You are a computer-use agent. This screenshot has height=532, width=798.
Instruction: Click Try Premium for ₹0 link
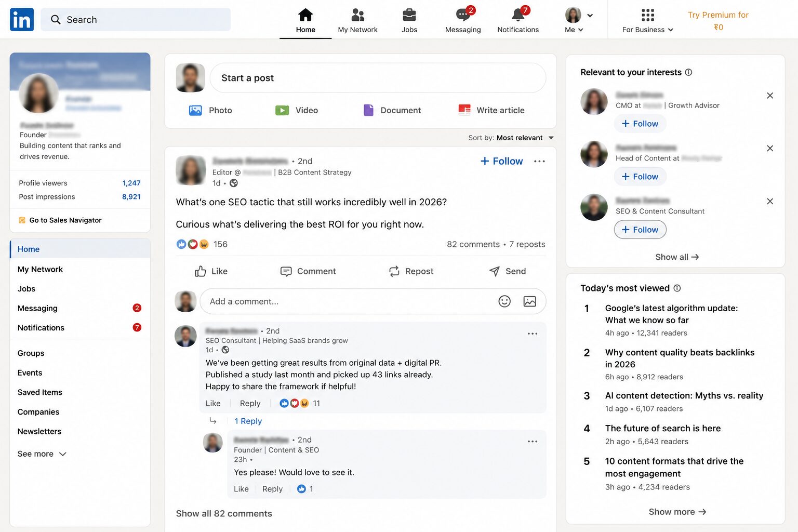tap(718, 21)
